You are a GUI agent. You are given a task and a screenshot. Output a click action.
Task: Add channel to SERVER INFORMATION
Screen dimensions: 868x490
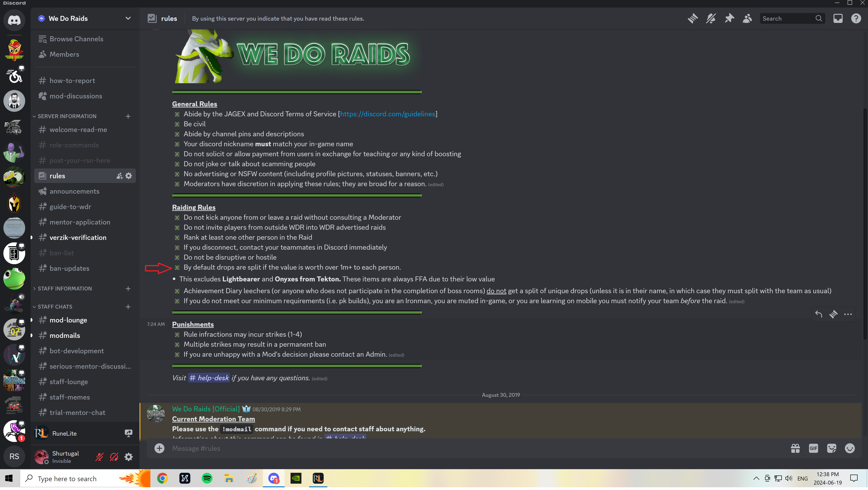click(128, 117)
